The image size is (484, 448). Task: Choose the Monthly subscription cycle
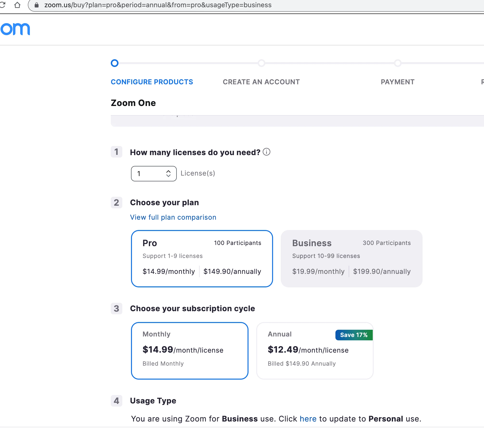pos(190,350)
